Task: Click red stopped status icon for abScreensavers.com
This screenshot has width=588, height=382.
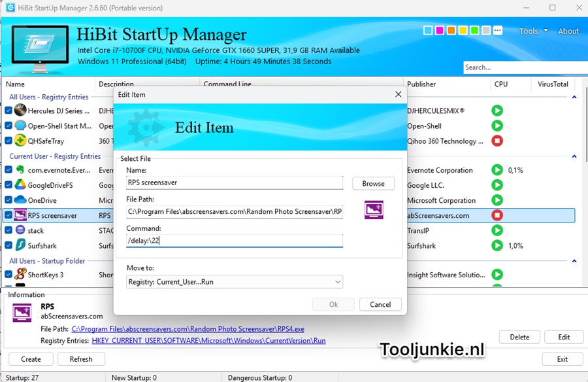Action: coord(497,215)
